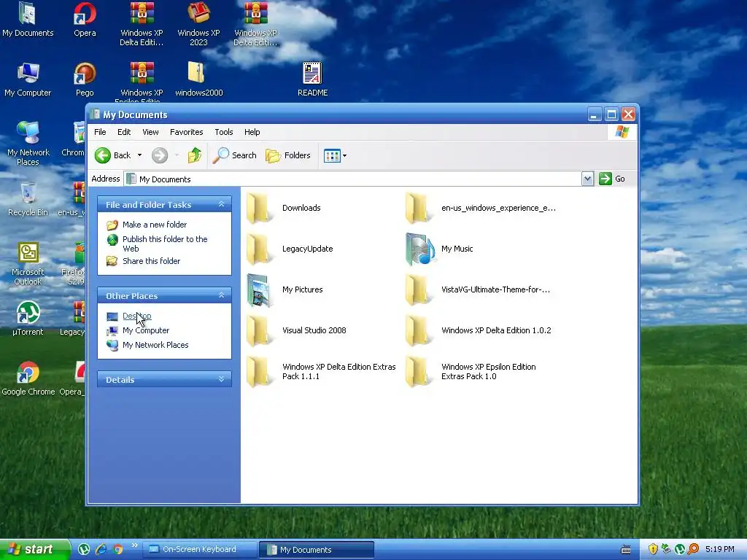Open the Favorites menu
Image resolution: width=747 pixels, height=560 pixels.
coord(186,132)
